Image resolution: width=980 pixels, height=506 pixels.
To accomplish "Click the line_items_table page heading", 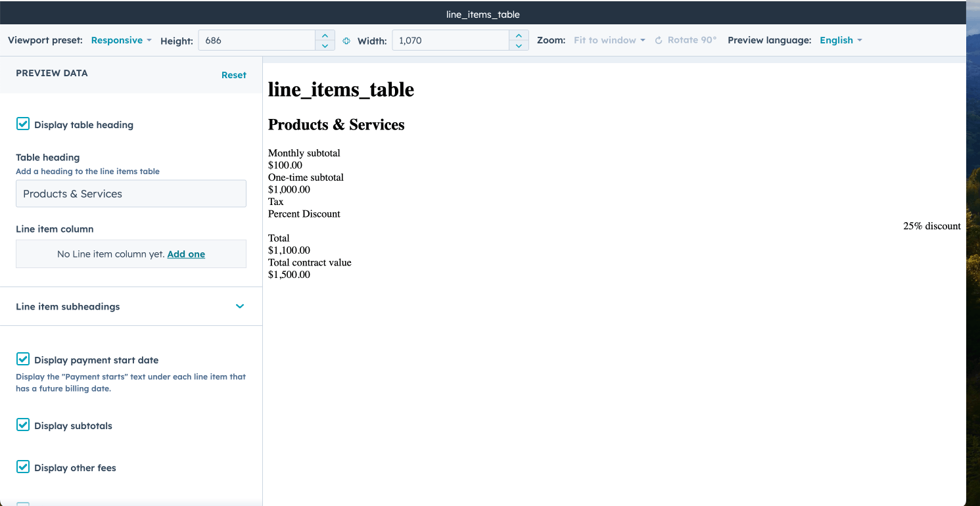I will (x=341, y=89).
